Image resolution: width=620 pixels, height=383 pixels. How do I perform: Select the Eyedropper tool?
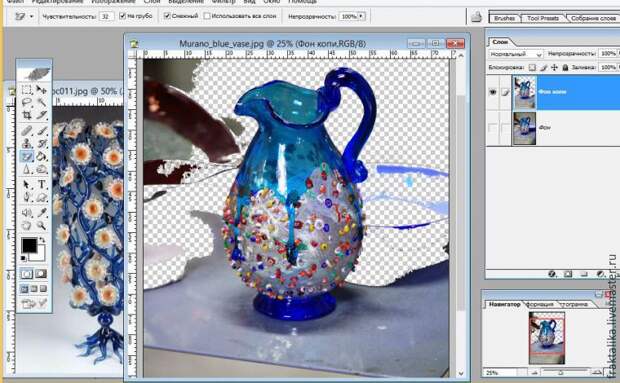point(42,213)
